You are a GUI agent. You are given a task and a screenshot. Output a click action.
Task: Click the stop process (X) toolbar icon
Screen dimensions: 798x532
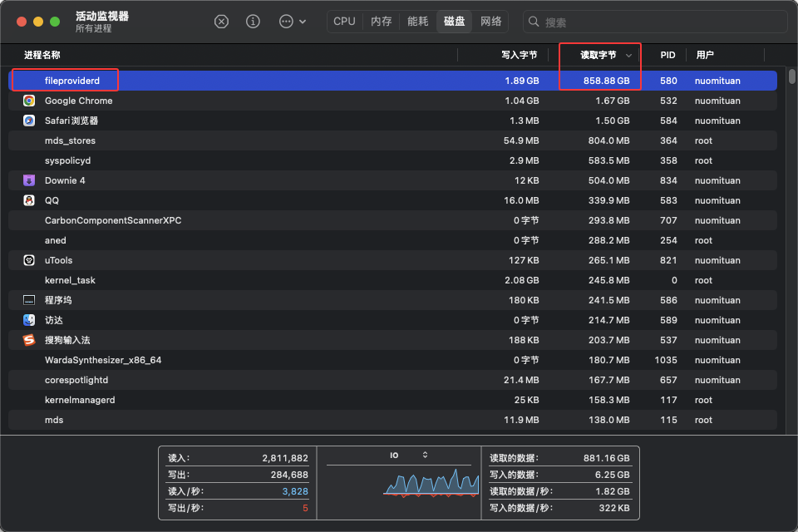(221, 22)
